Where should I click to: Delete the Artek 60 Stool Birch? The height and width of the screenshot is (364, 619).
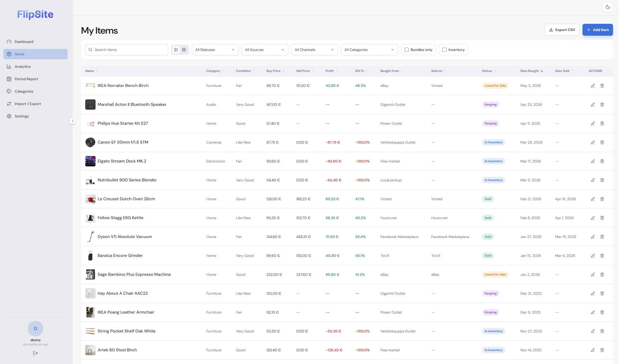click(602, 350)
